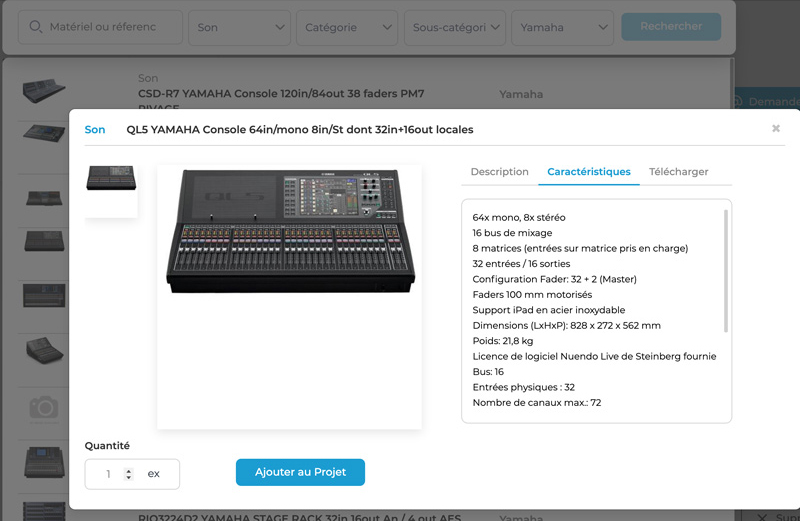Click 'Licence de logiciel Nuendo Live' line
This screenshot has height=521, width=800.
(594, 356)
